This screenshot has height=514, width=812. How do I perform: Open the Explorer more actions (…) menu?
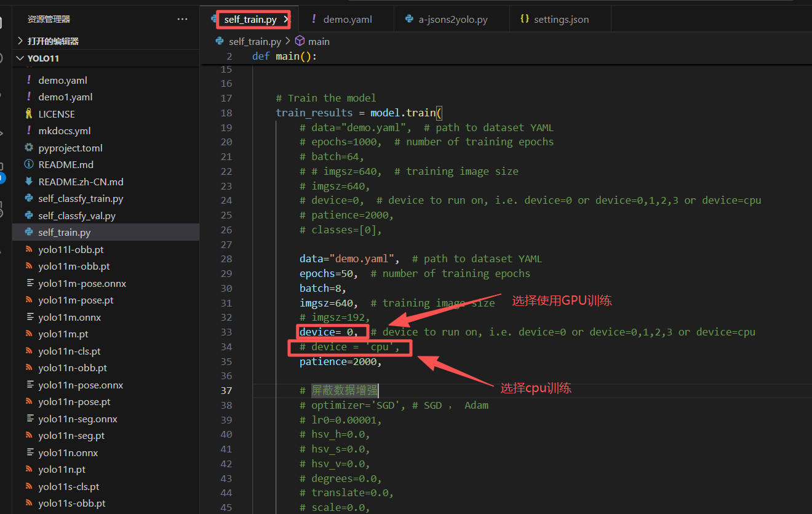click(x=182, y=19)
